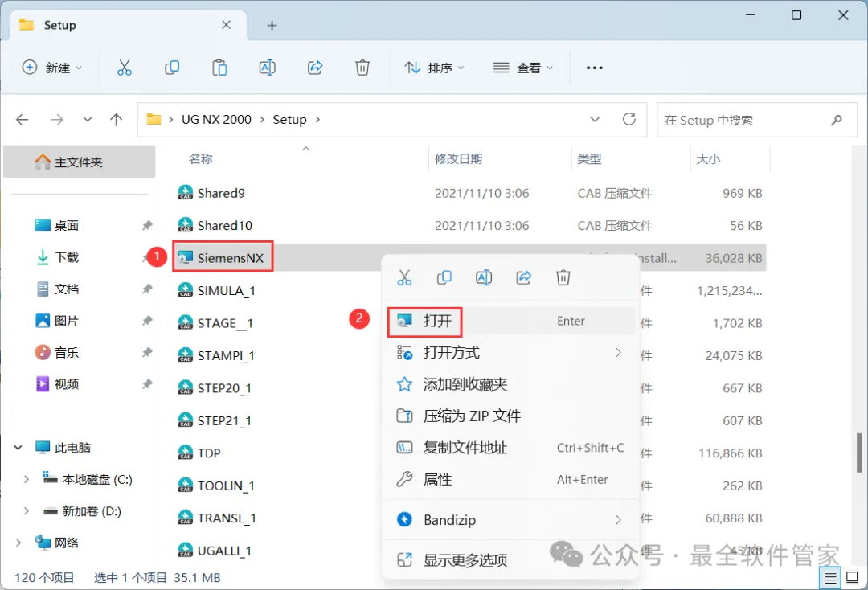Unpin 图片 with its pin icon
The image size is (868, 590).
click(x=147, y=321)
